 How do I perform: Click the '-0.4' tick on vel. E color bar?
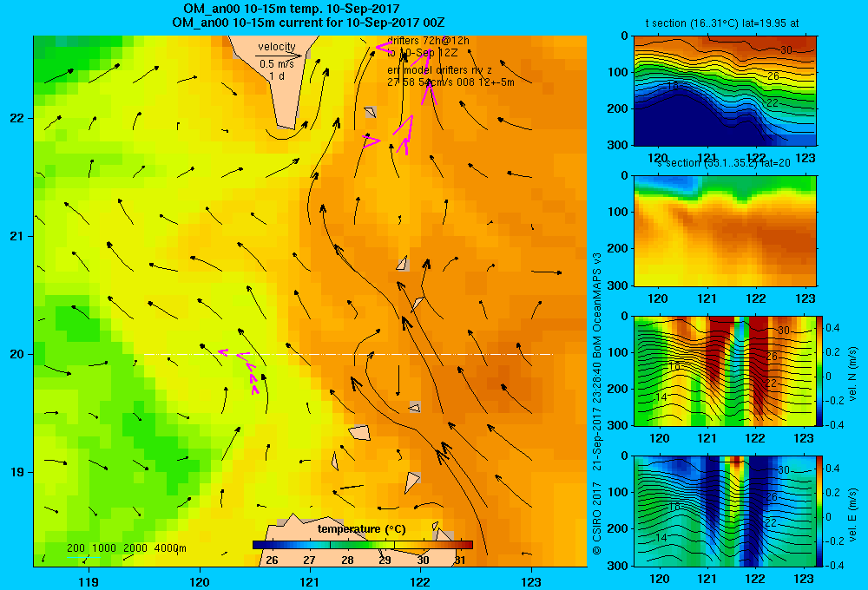[834, 565]
